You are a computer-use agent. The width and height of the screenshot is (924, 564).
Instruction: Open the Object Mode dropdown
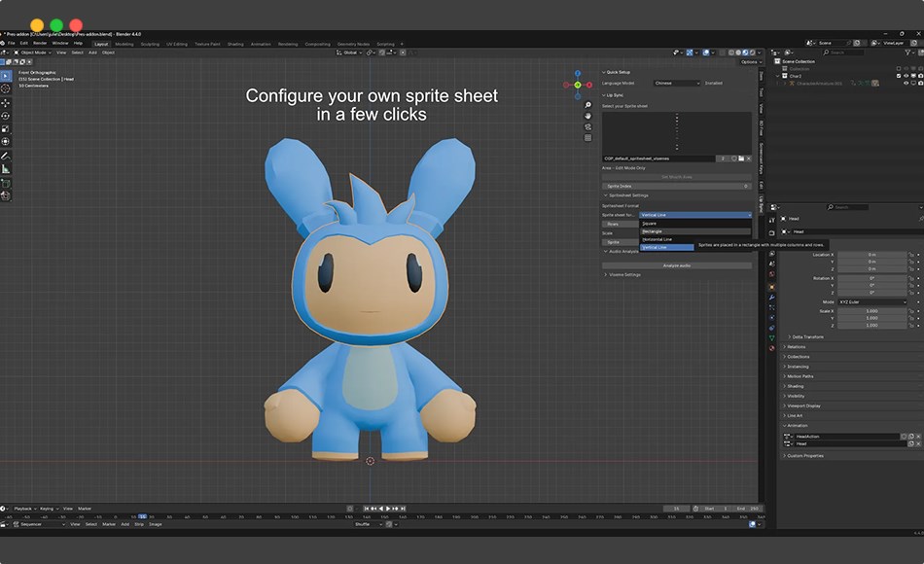(34, 53)
